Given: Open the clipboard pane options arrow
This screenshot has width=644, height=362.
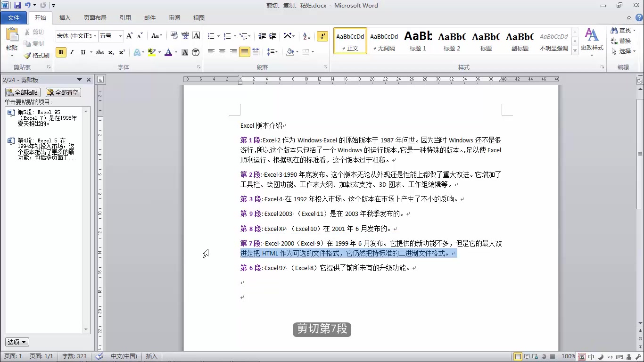Looking at the screenshot, I should 80,80.
